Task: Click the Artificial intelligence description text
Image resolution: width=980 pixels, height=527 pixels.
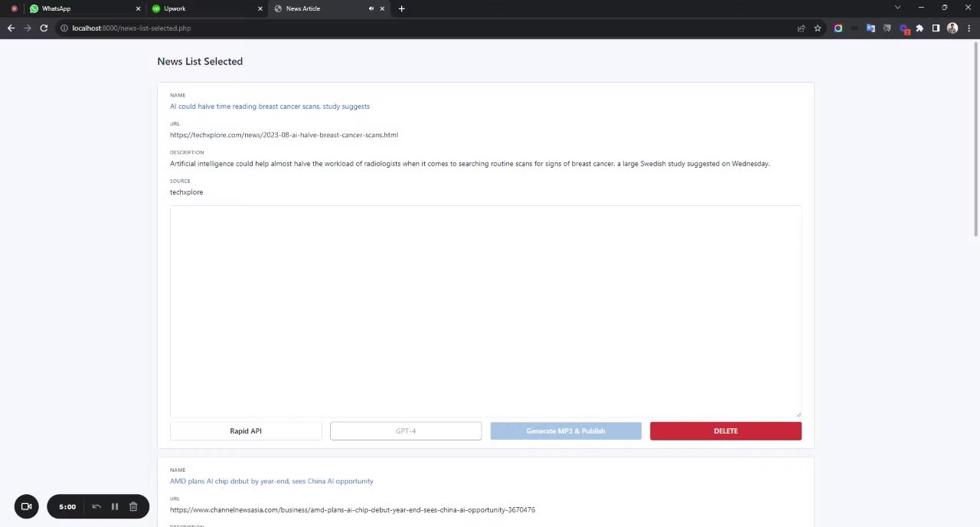Action: [x=469, y=164]
